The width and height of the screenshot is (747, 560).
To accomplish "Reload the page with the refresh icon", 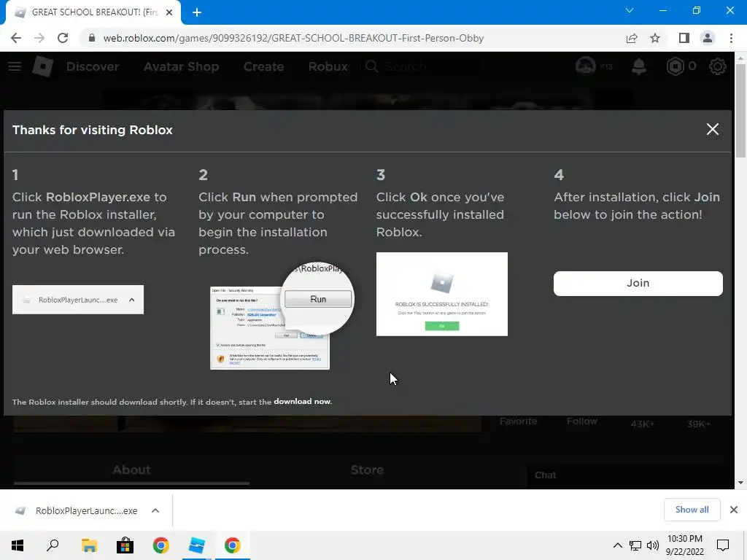I will click(63, 38).
